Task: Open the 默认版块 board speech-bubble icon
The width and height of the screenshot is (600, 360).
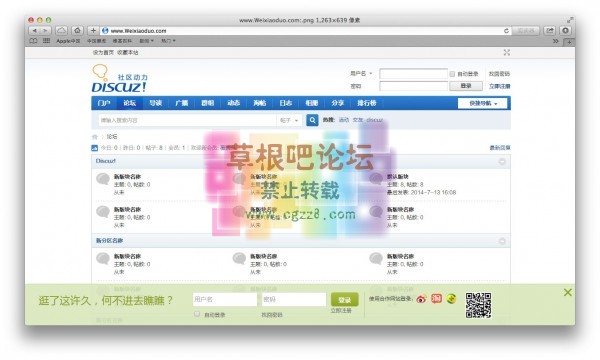Action: [376, 179]
